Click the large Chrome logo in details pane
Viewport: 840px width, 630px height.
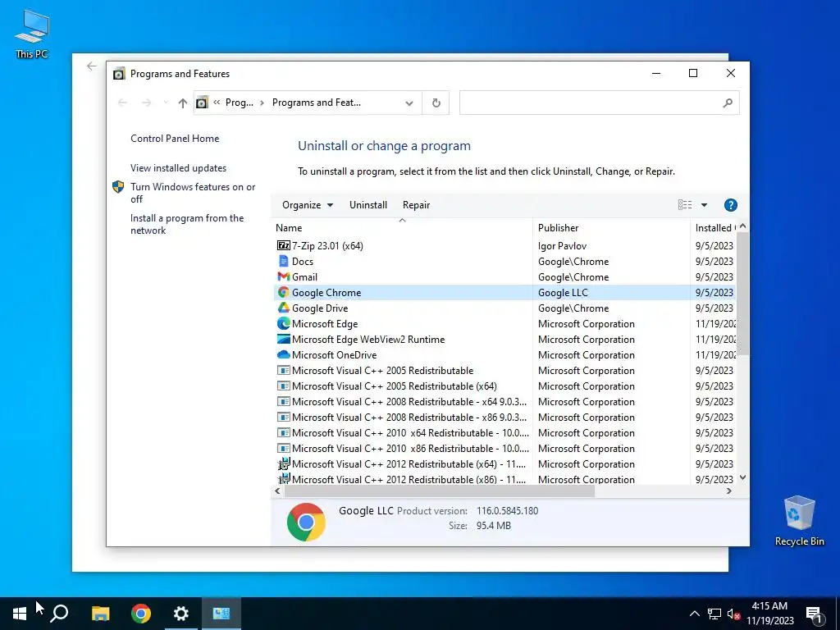click(306, 522)
